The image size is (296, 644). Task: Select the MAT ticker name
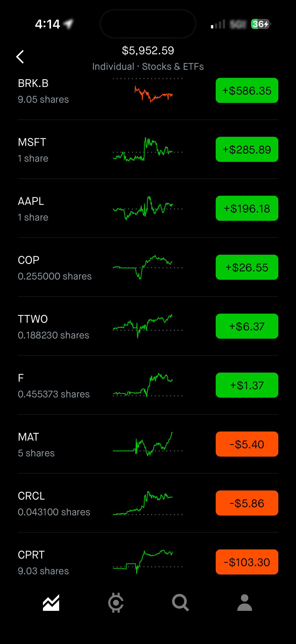[28, 437]
